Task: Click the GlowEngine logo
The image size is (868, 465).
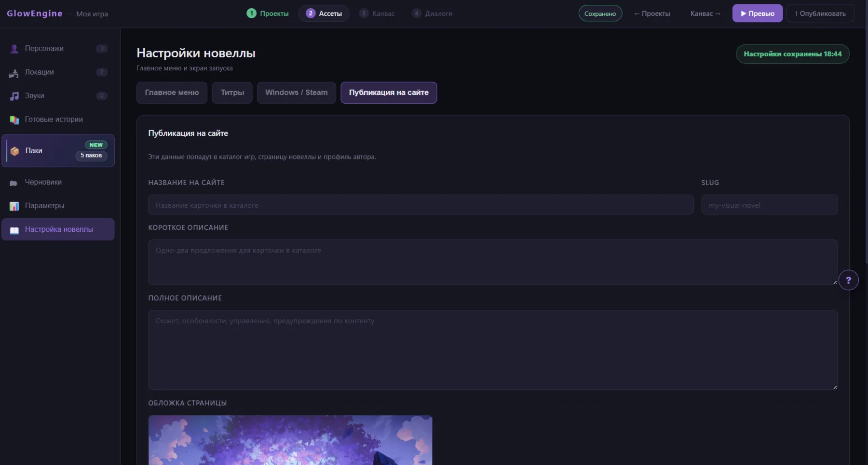Action: point(35,13)
